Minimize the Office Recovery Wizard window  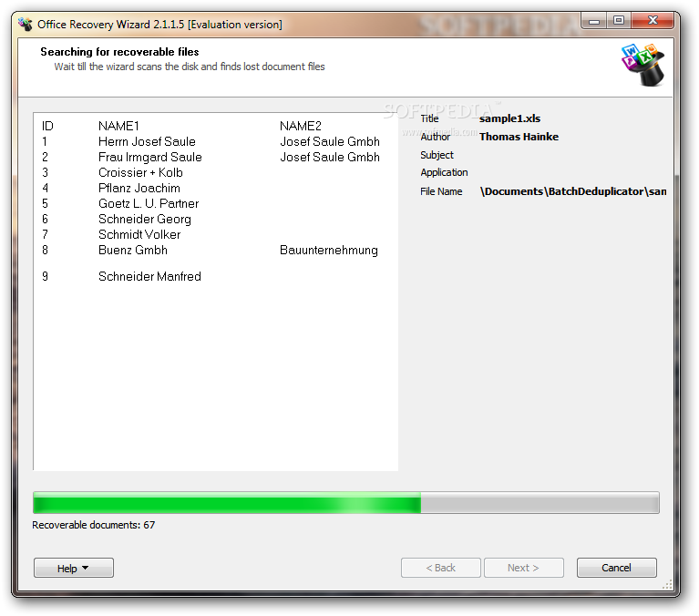pos(594,21)
